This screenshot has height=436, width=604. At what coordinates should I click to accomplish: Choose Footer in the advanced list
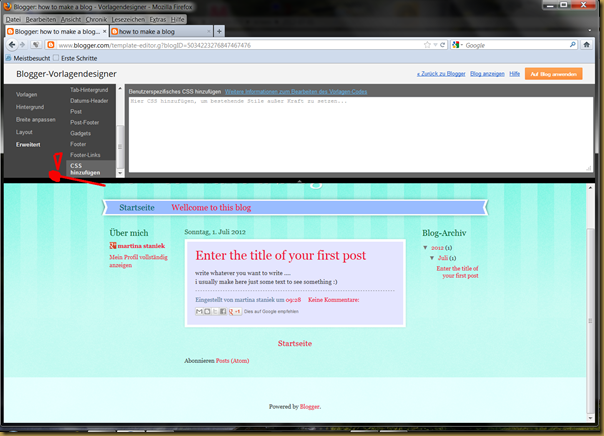[x=78, y=144]
